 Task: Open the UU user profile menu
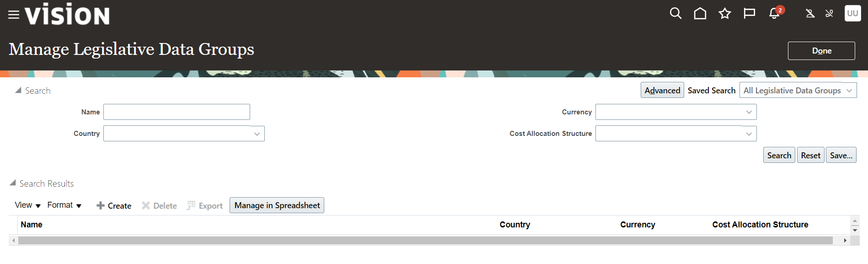pyautogui.click(x=852, y=14)
